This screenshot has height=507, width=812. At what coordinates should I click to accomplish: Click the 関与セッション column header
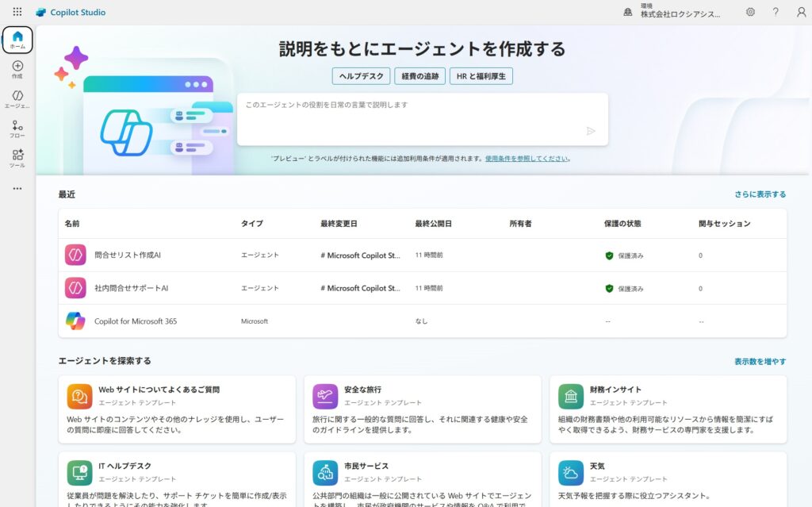pos(725,224)
